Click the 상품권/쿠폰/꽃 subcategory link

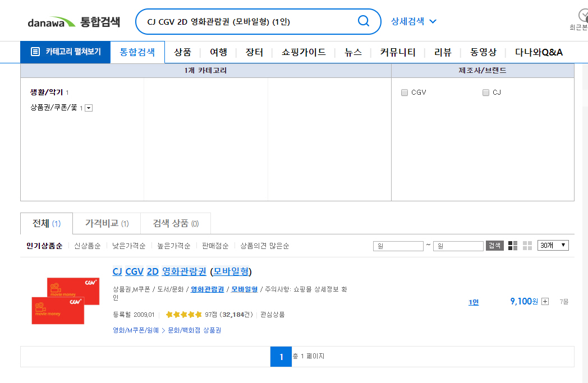[54, 108]
